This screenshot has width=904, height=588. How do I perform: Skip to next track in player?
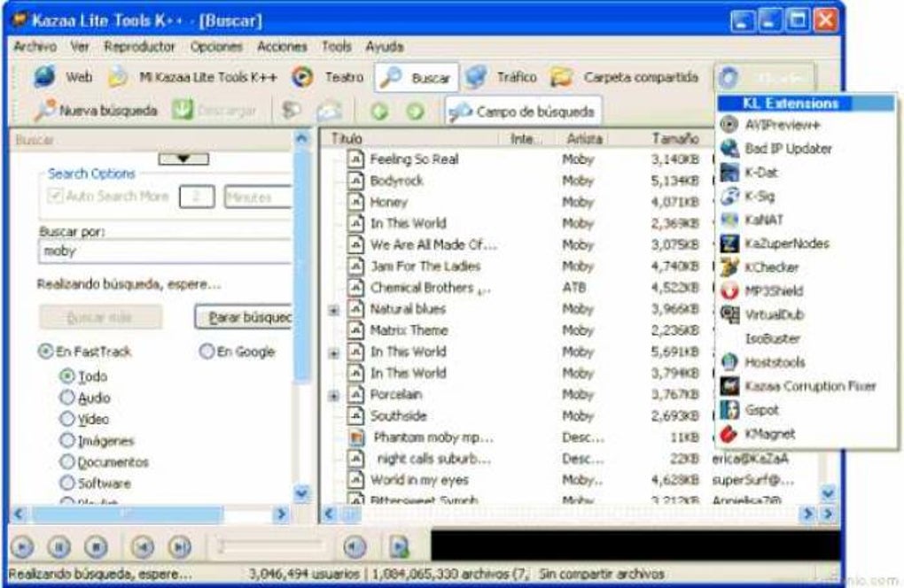pos(179,546)
